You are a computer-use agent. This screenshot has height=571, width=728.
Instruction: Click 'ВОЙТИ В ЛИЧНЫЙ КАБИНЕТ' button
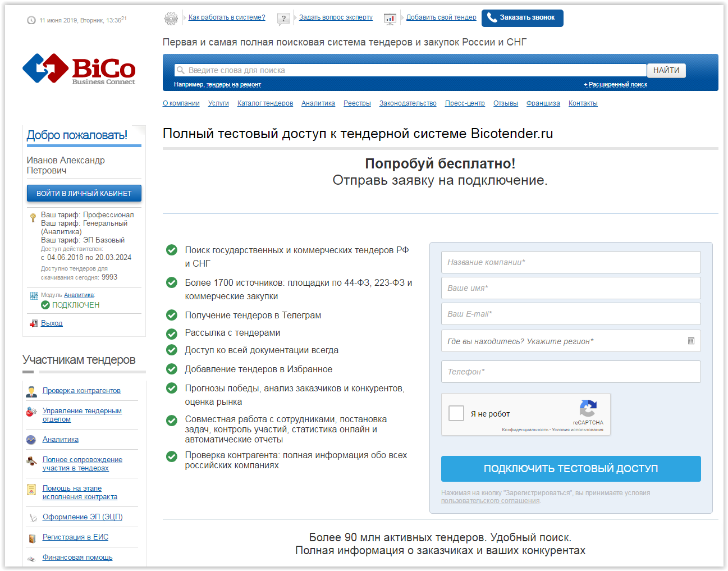tap(84, 193)
